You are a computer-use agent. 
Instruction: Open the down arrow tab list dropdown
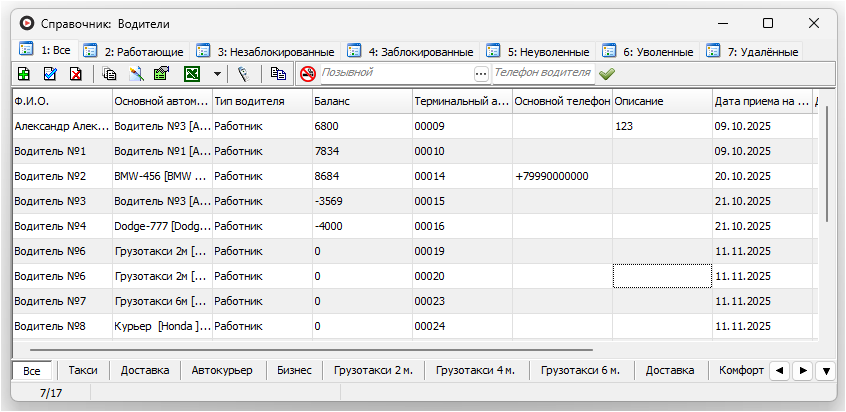[x=826, y=371]
